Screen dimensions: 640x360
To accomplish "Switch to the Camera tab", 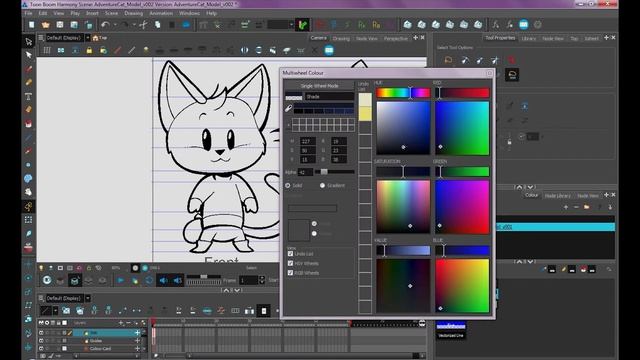I will pos(318,38).
